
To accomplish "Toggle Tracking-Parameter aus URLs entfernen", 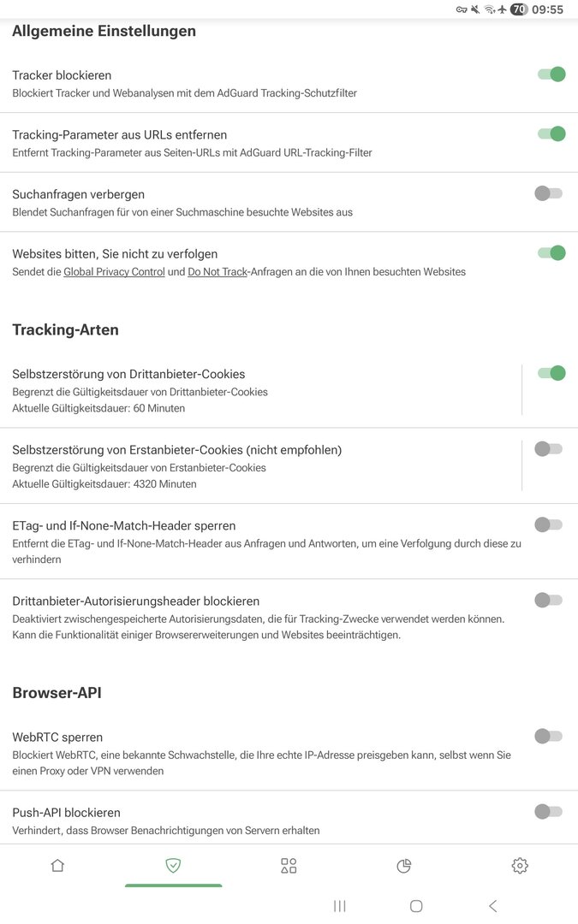I will 551,133.
